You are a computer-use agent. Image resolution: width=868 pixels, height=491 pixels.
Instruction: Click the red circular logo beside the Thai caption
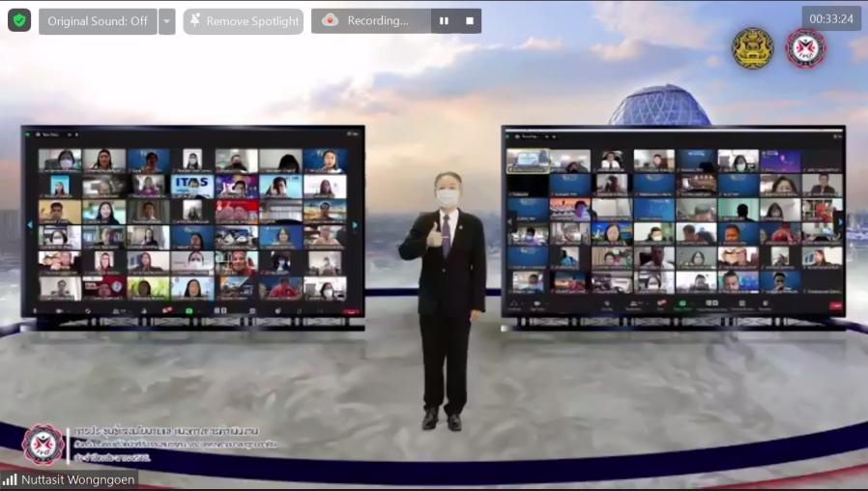click(43, 445)
